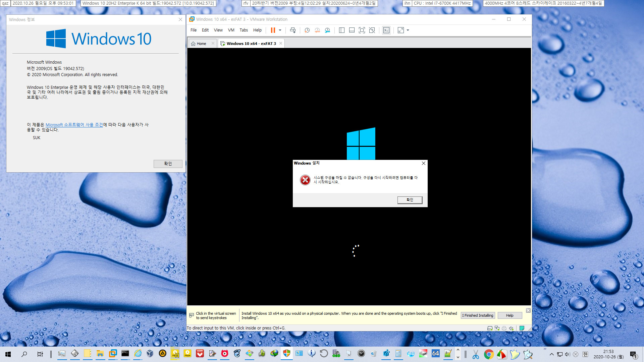
Task: Select the snapshot manager icon in VMware
Action: [327, 30]
